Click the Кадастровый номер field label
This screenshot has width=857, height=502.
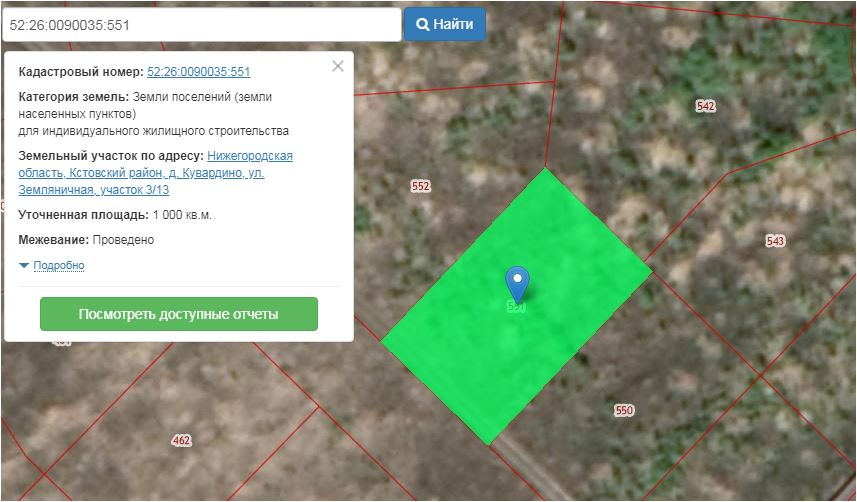click(x=81, y=72)
